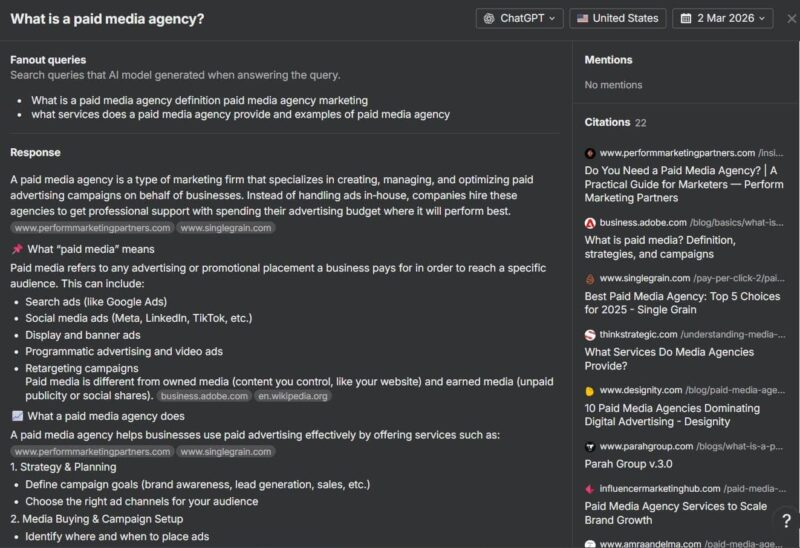800x548 pixels.
Task: Click the business.adobe.com source chip
Action: pyautogui.click(x=204, y=396)
